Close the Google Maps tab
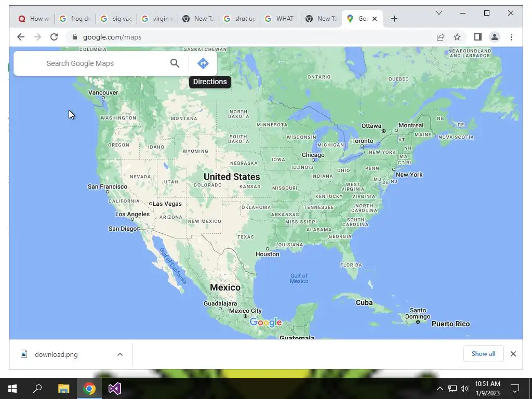532x399 pixels. click(x=375, y=19)
